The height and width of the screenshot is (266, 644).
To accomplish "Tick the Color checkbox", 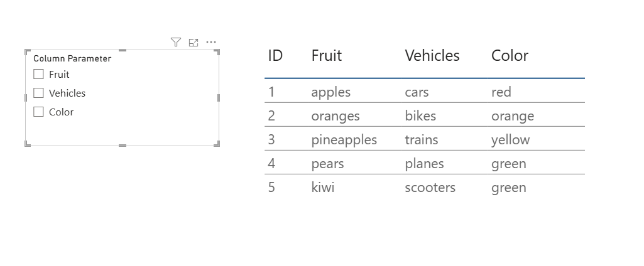I will click(x=39, y=112).
